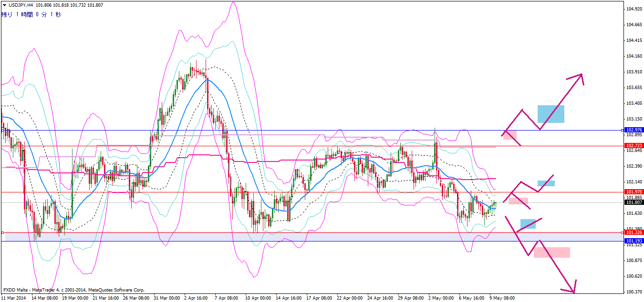Select the right-end handle of the 102.976 line
Image resolution: width=644 pixels, height=302 pixels.
[622, 130]
